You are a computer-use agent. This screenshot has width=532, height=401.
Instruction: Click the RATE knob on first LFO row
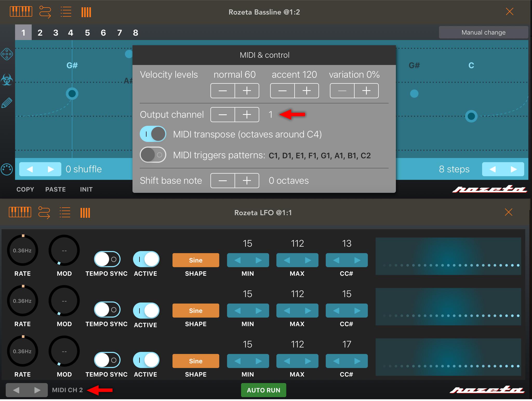23,250
